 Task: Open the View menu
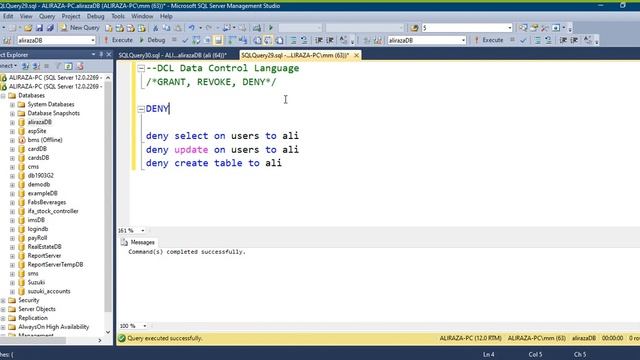(x=26, y=16)
